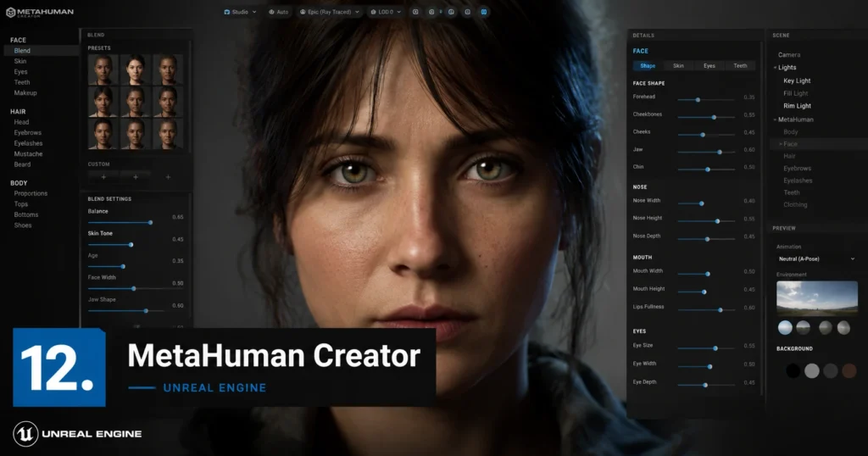Screen dimensions: 868x456
Task: Open Bottoms in the Body section
Action: click(26, 214)
